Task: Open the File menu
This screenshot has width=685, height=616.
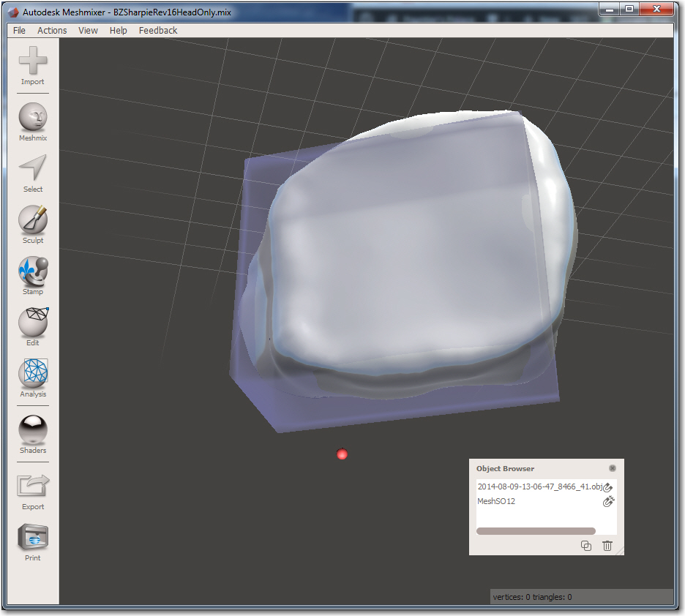Action: [x=19, y=31]
